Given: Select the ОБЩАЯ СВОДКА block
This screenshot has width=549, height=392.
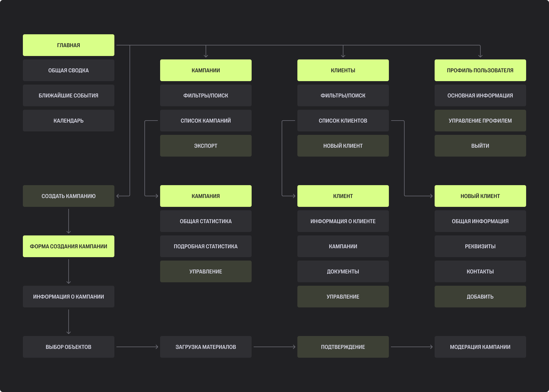Looking at the screenshot, I should 69,70.
